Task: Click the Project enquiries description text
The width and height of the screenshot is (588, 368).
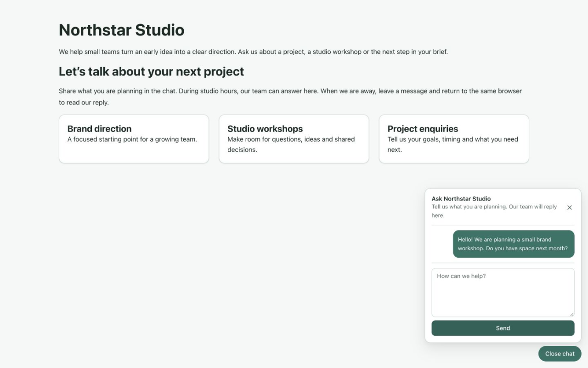Action: [x=452, y=144]
